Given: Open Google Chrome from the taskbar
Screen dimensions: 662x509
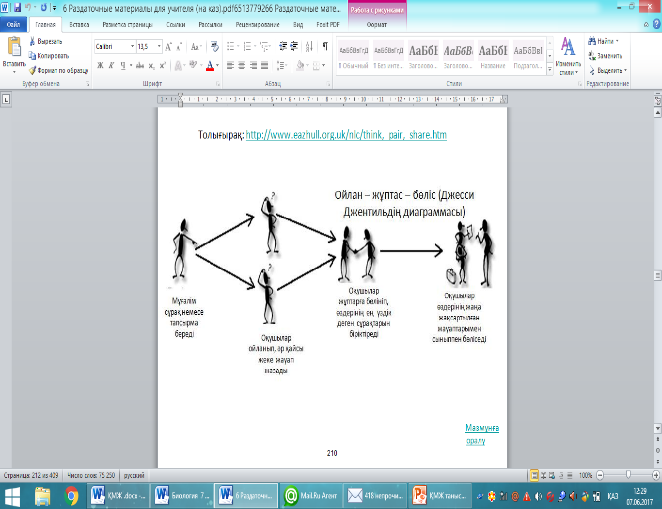Looking at the screenshot, I should pos(71,495).
